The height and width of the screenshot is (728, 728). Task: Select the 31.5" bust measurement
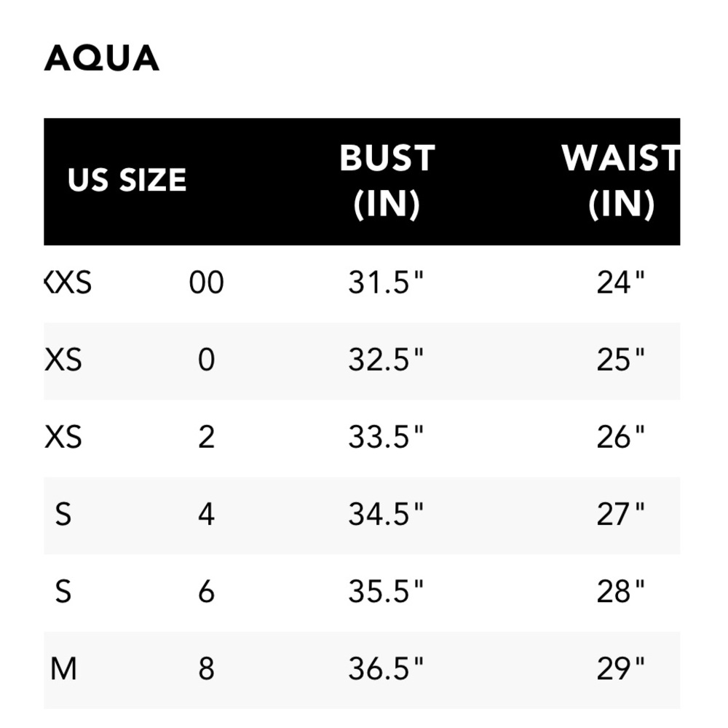pyautogui.click(x=387, y=282)
